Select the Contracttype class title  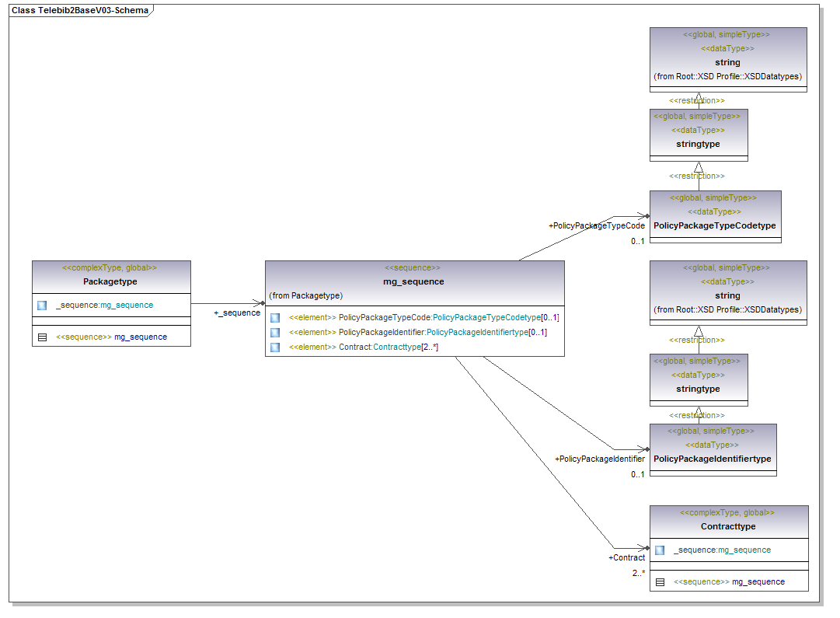(x=727, y=527)
